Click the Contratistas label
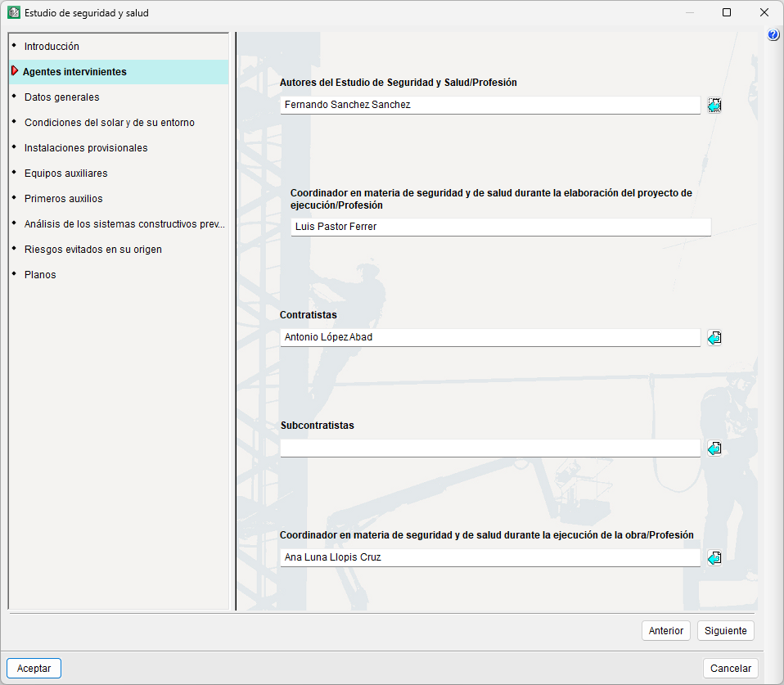 308,315
